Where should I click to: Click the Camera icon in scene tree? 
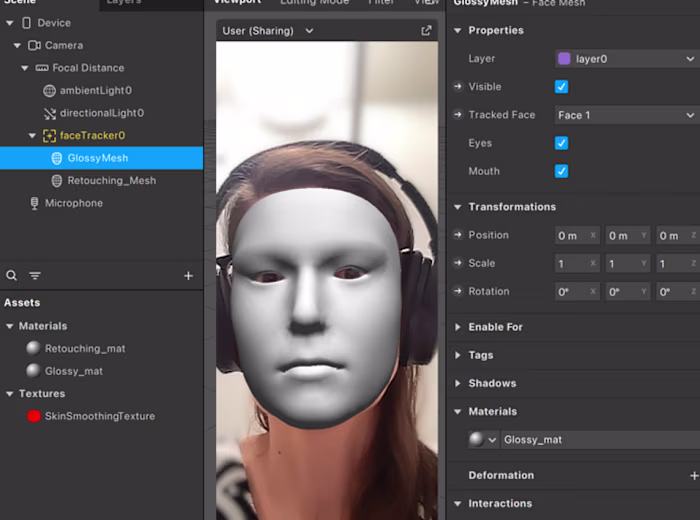pos(34,46)
